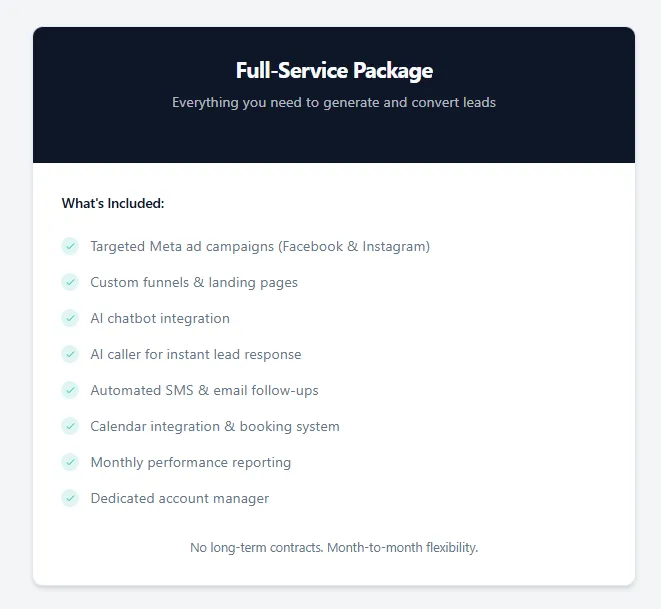Viewport: 661px width, 609px height.
Task: Click the subtitle about generating and converting leads
Action: [x=334, y=102]
